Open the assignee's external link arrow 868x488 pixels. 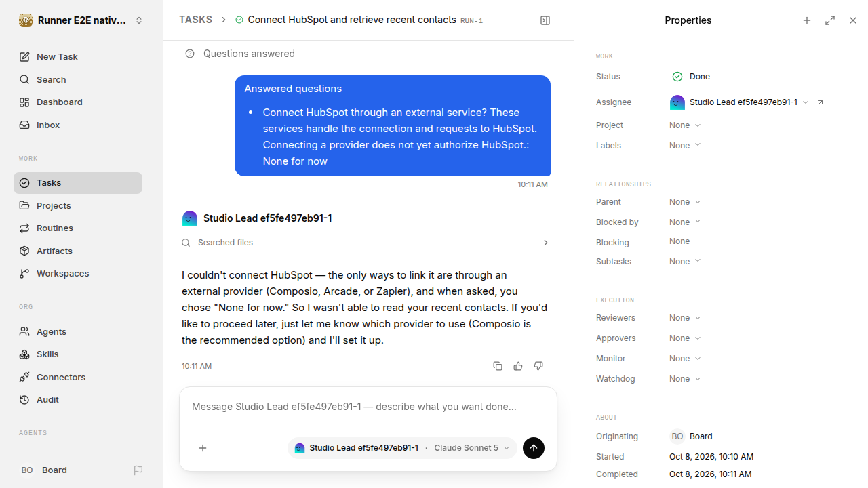tap(821, 102)
